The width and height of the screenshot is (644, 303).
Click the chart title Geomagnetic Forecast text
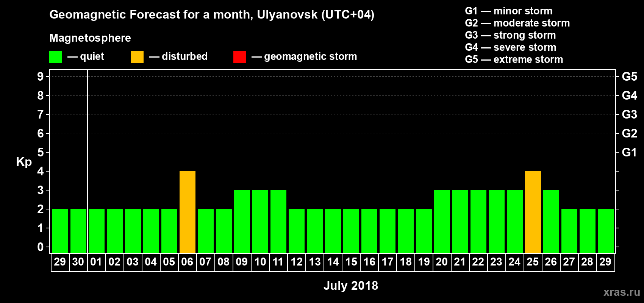point(212,15)
